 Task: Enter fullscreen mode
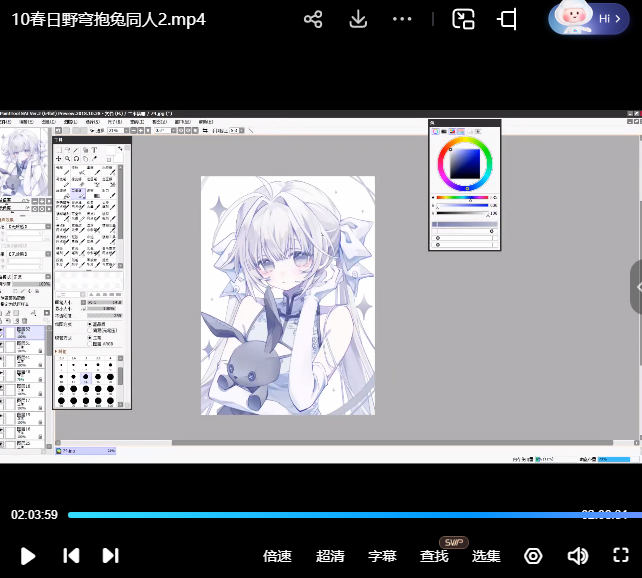tap(620, 556)
